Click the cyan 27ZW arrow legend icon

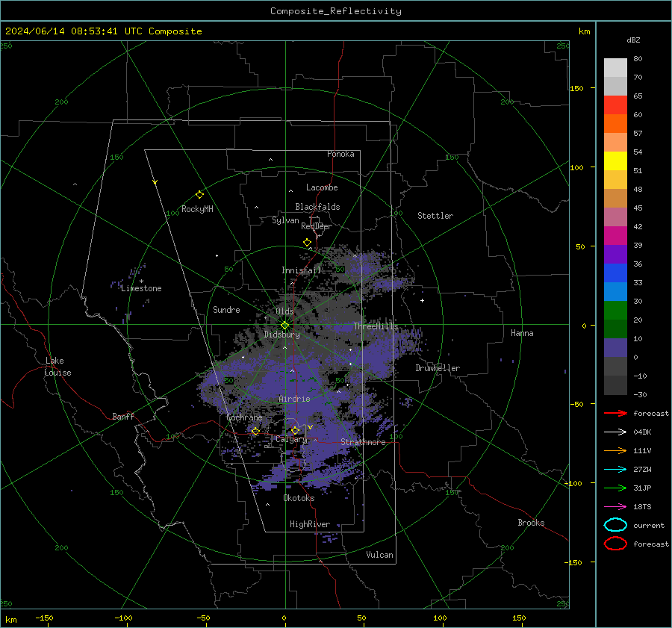(x=615, y=470)
